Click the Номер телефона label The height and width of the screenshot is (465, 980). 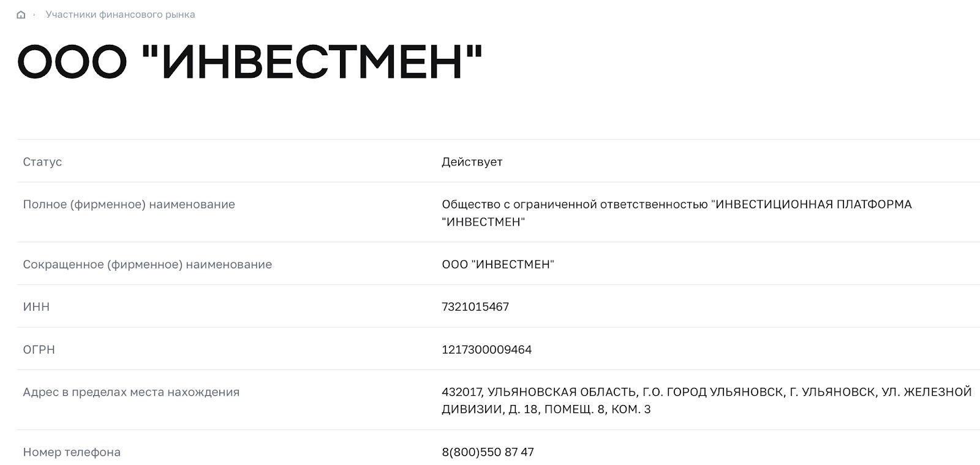(72, 452)
